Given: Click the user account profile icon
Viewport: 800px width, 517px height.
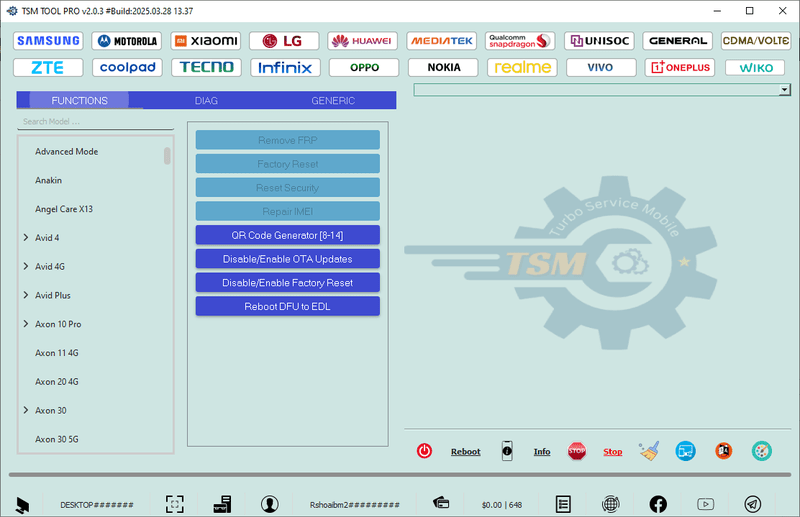Looking at the screenshot, I should [x=269, y=504].
